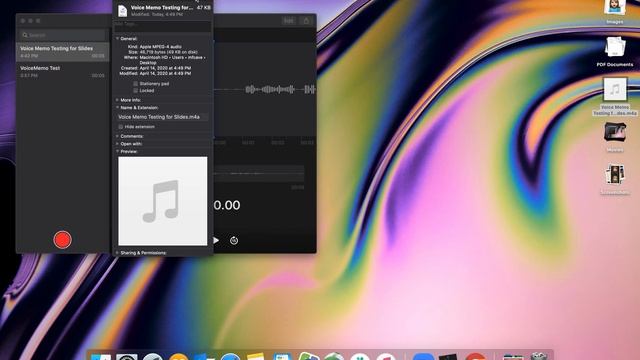Play the selected voice memo

(216, 240)
